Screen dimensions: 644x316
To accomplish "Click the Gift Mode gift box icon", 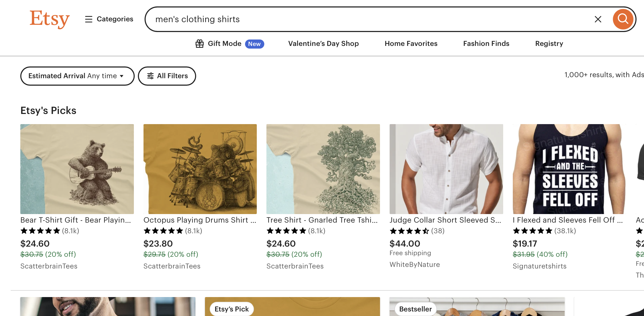I will click(200, 44).
